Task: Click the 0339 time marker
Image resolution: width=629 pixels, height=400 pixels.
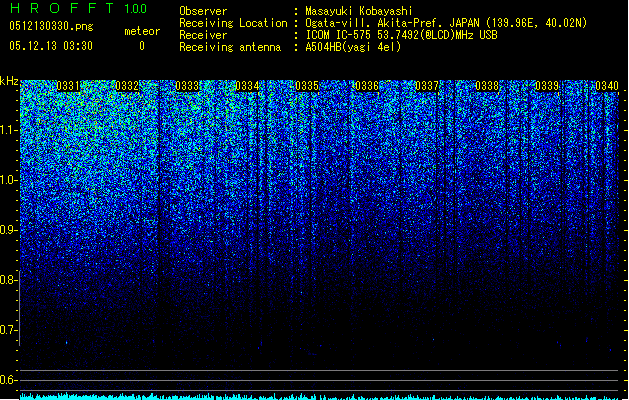Action: point(547,86)
